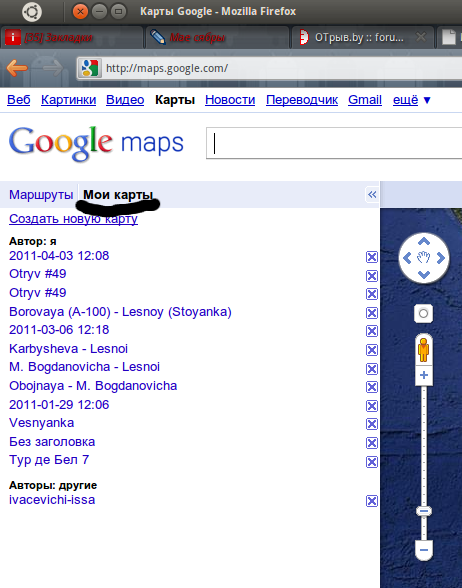The width and height of the screenshot is (462, 588).
Task: Open the Karbysheva - Lesnoi map
Action: [68, 349]
